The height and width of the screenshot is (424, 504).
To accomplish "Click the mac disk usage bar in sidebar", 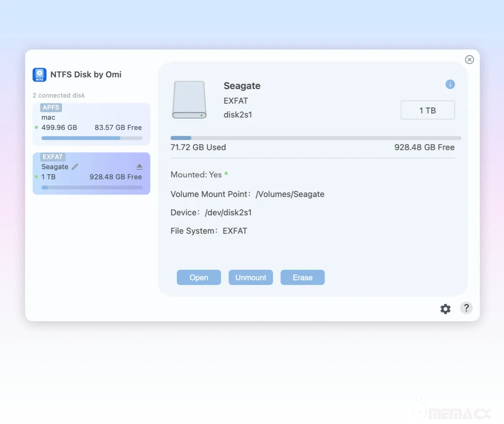I will [x=92, y=138].
